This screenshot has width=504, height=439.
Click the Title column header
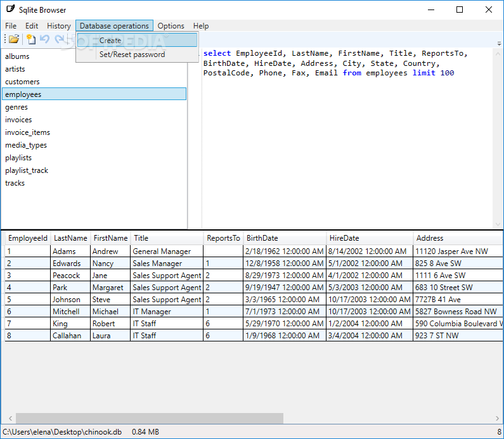click(167, 238)
